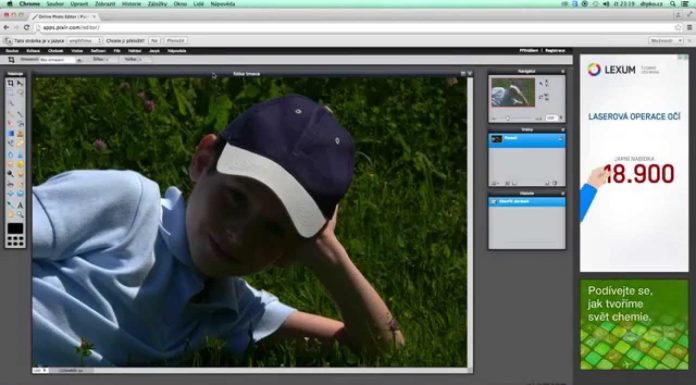
Task: Go back in Chrome
Action: coord(6,28)
